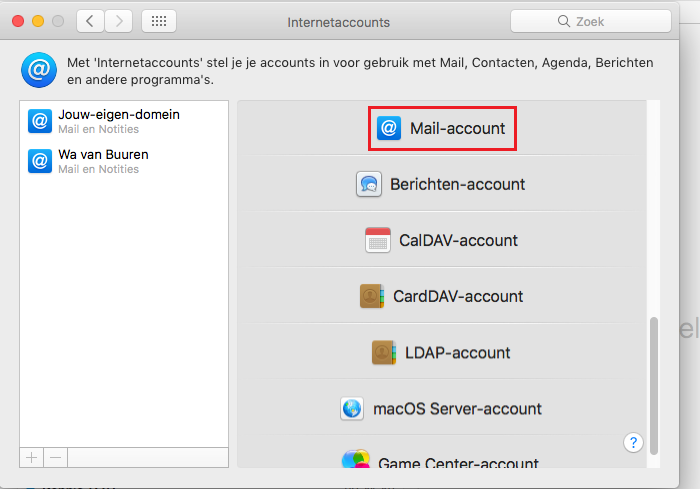The image size is (700, 490).
Task: Click the CalDAV-account calendar icon
Action: point(378,240)
